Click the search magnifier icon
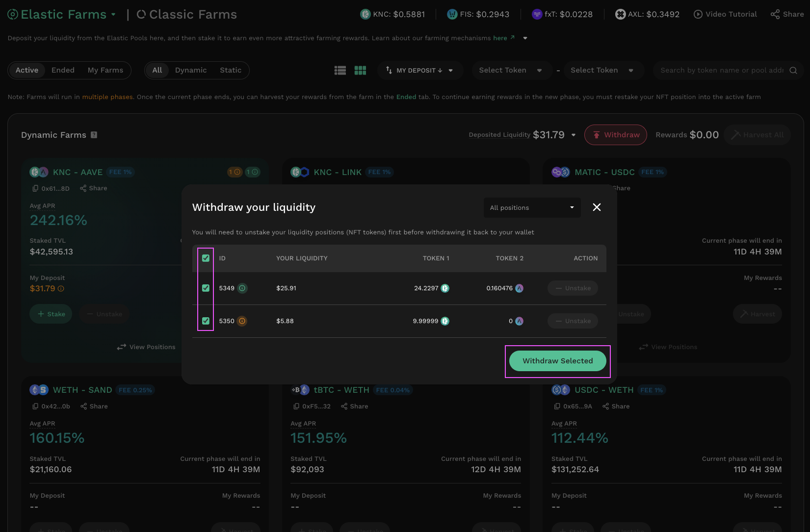This screenshot has width=810, height=532. point(793,71)
